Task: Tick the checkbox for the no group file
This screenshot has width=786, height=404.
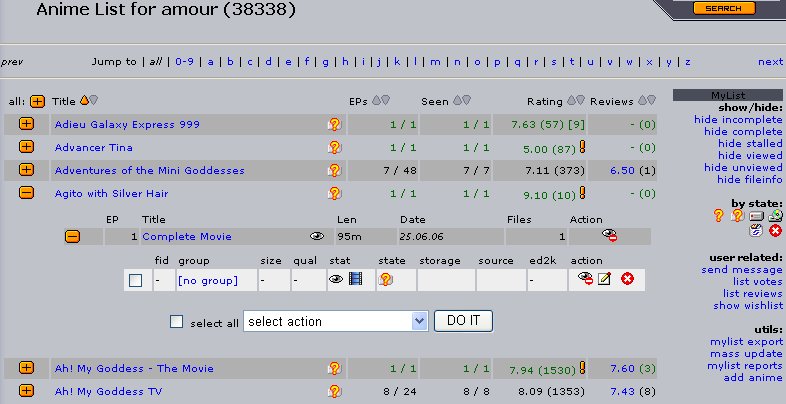Action: (135, 280)
